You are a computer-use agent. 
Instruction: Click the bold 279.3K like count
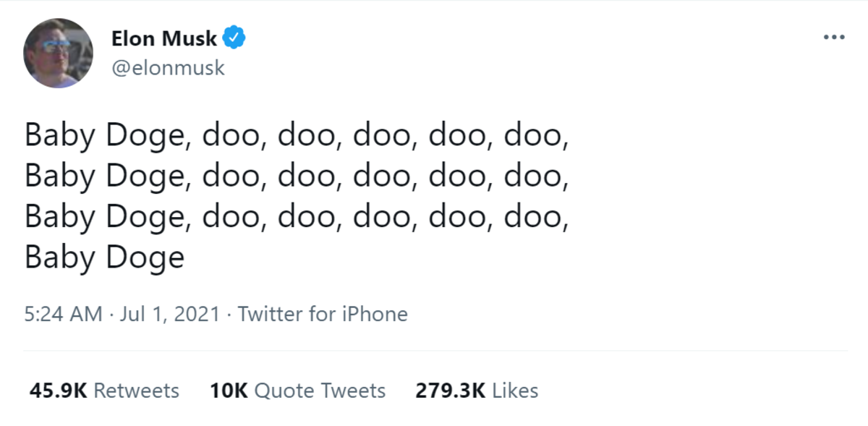point(450,391)
